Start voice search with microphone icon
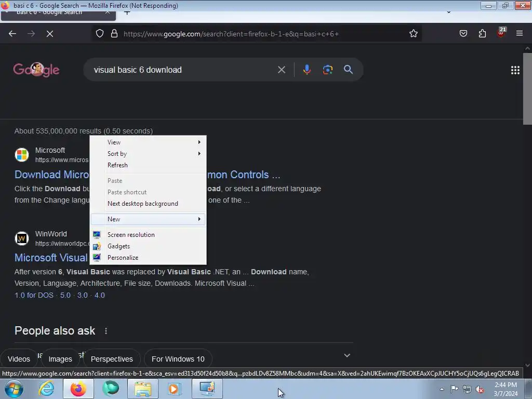532x399 pixels. tap(307, 70)
